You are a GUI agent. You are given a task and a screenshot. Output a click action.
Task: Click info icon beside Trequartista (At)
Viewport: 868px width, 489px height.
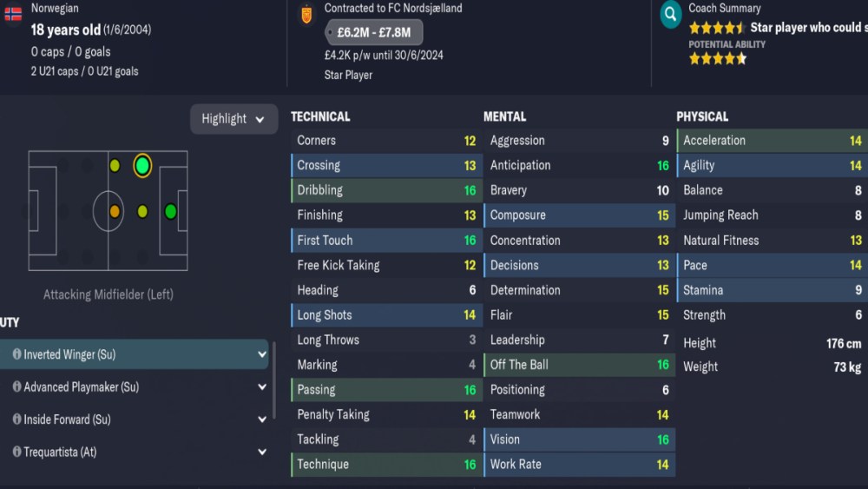tap(16, 452)
